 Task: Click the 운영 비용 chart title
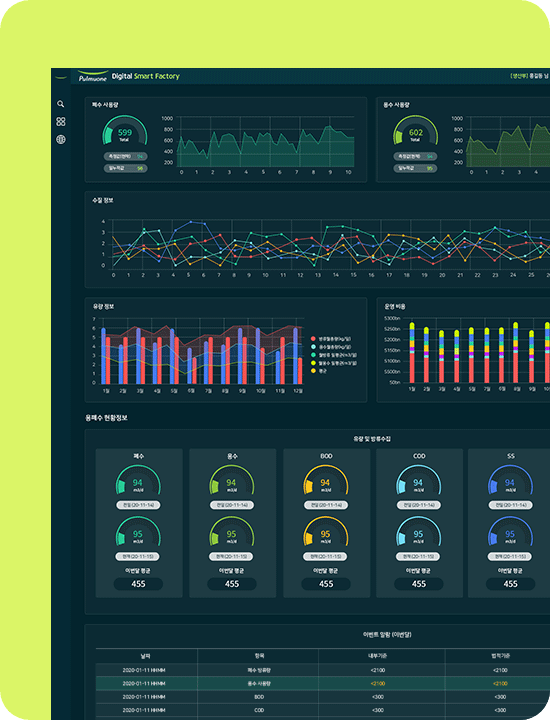tap(395, 306)
